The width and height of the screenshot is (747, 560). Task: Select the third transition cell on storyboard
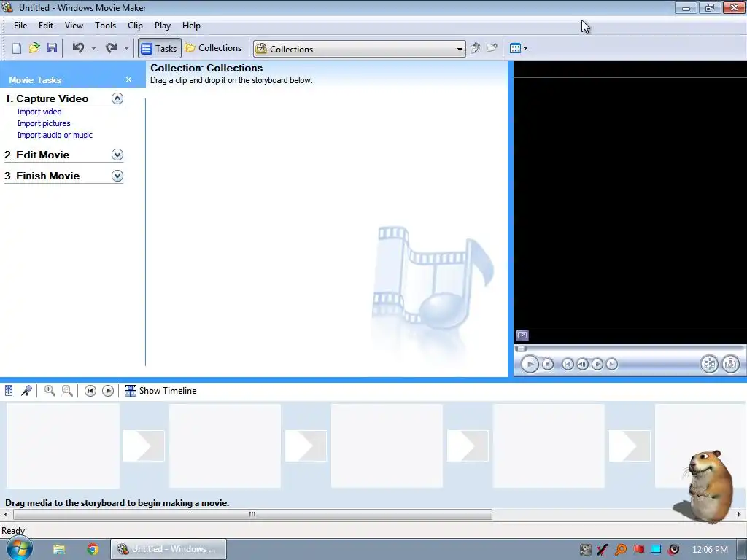(468, 446)
